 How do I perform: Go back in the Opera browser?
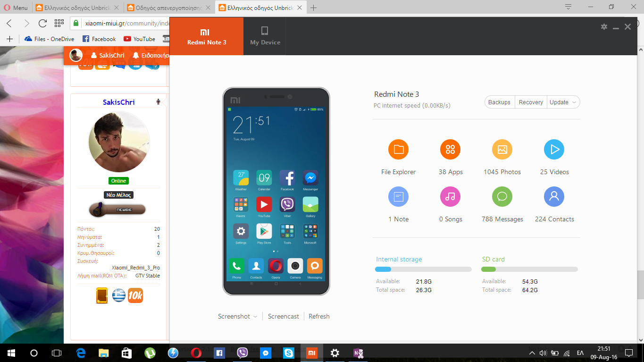pos(9,23)
